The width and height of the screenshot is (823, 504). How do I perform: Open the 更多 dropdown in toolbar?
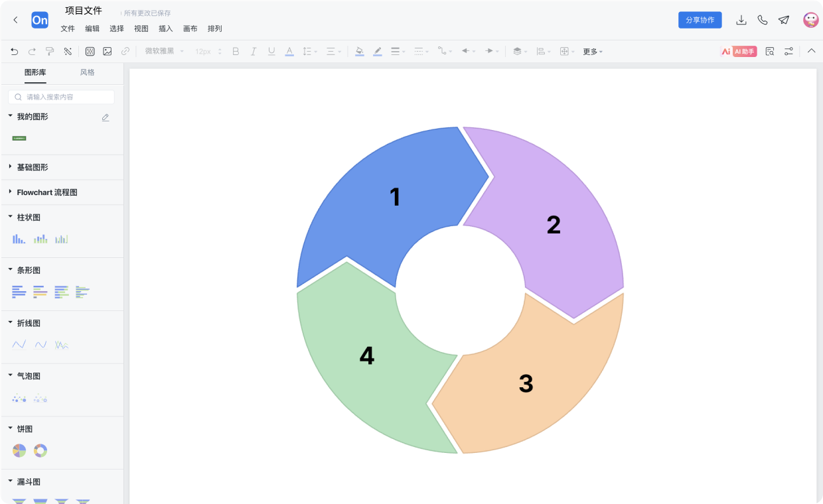[x=592, y=51]
